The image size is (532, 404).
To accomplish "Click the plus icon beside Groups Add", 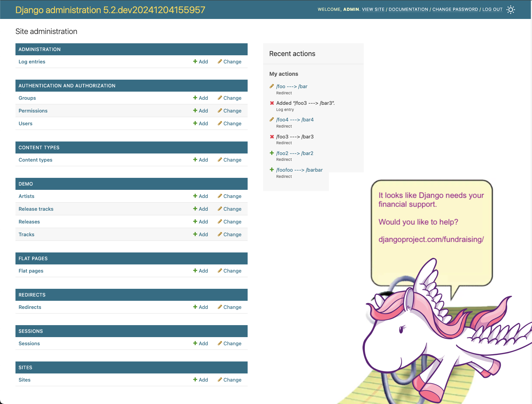I will click(195, 98).
